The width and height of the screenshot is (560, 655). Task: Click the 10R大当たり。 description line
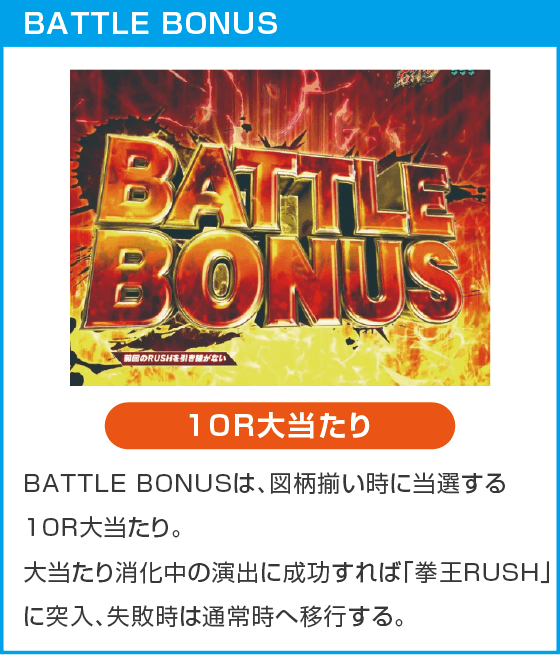103,528
